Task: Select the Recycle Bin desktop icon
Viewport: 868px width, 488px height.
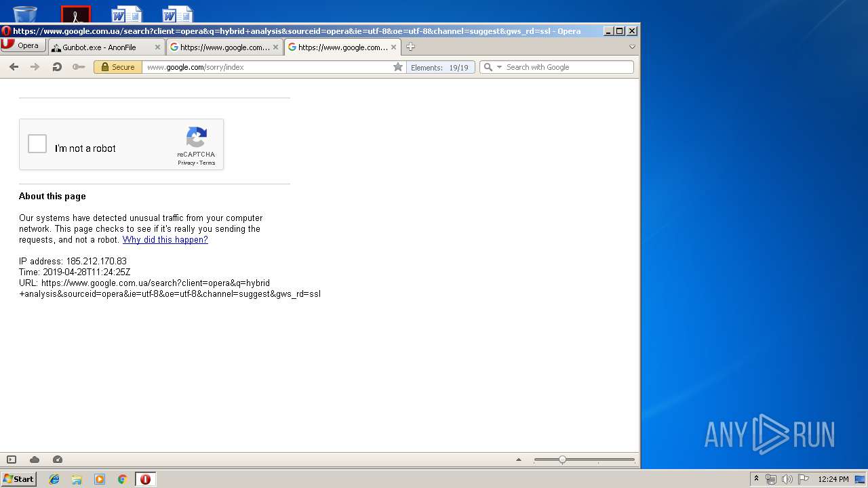Action: [x=25, y=14]
